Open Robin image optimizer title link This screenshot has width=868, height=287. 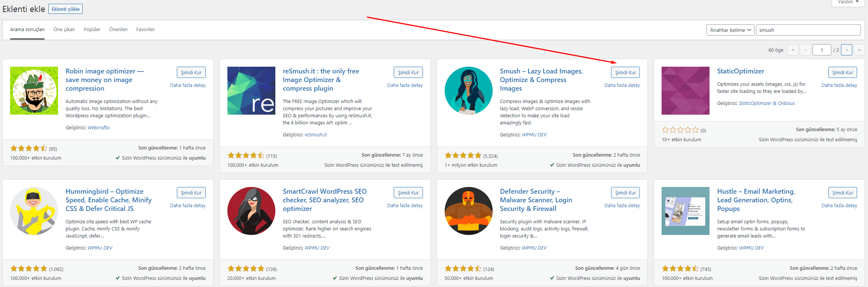pyautogui.click(x=105, y=80)
